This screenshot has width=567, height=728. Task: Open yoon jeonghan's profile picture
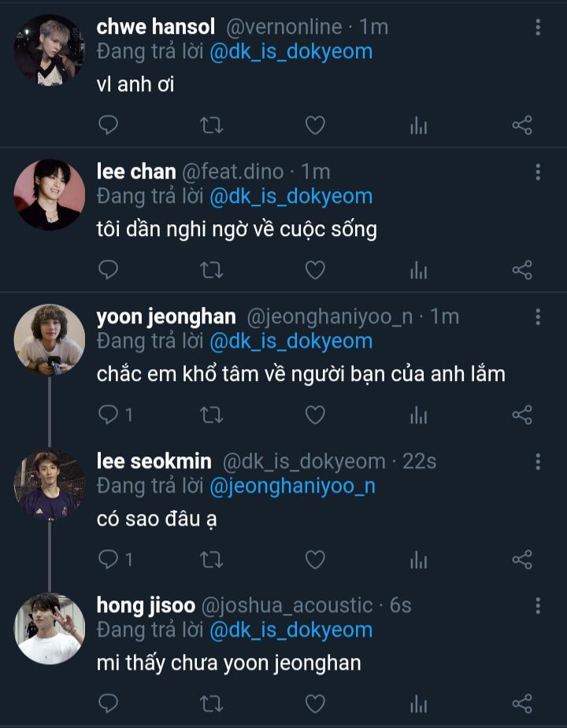49,339
